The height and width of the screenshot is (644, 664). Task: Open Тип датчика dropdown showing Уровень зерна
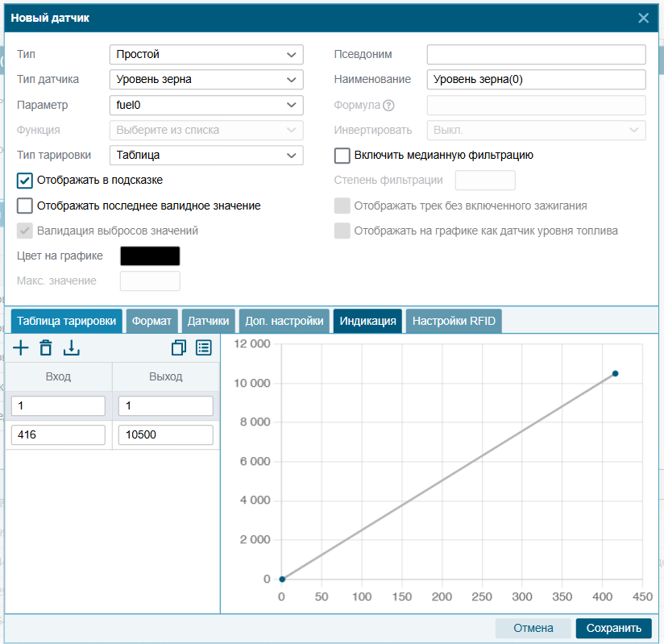pos(206,80)
